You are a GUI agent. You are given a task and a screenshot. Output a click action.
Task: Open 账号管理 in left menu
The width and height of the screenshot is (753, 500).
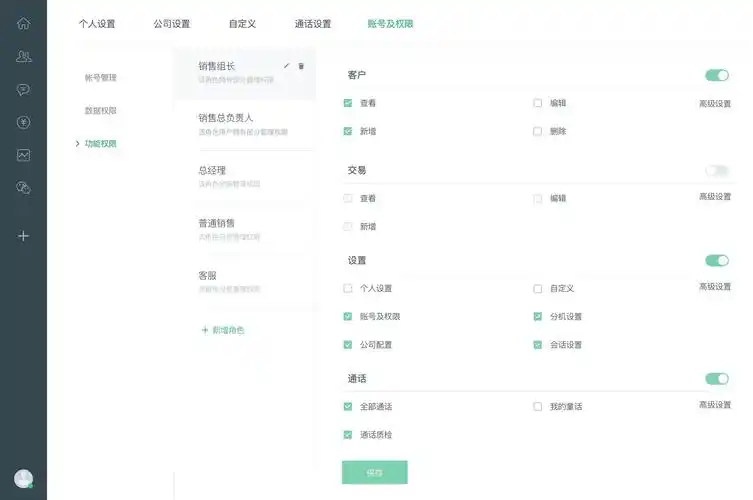(x=100, y=78)
